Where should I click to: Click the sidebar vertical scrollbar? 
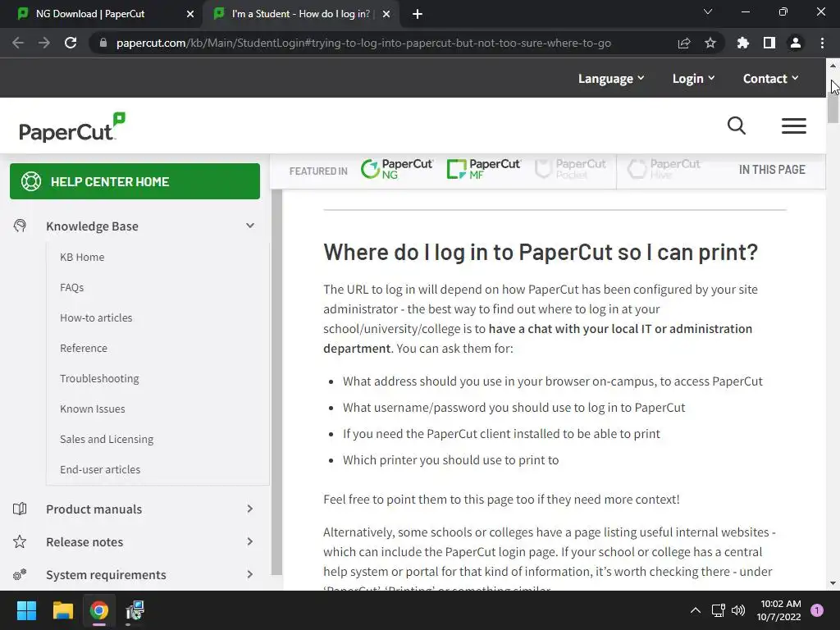click(276, 381)
